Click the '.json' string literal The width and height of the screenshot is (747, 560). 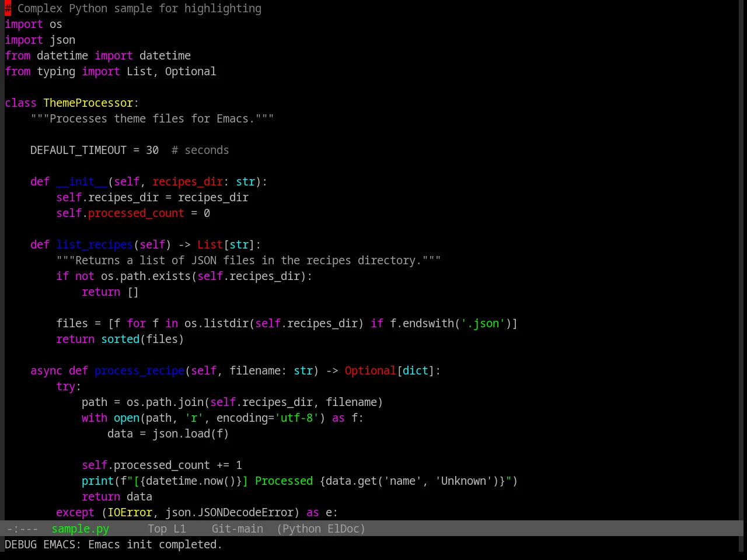[x=483, y=323]
